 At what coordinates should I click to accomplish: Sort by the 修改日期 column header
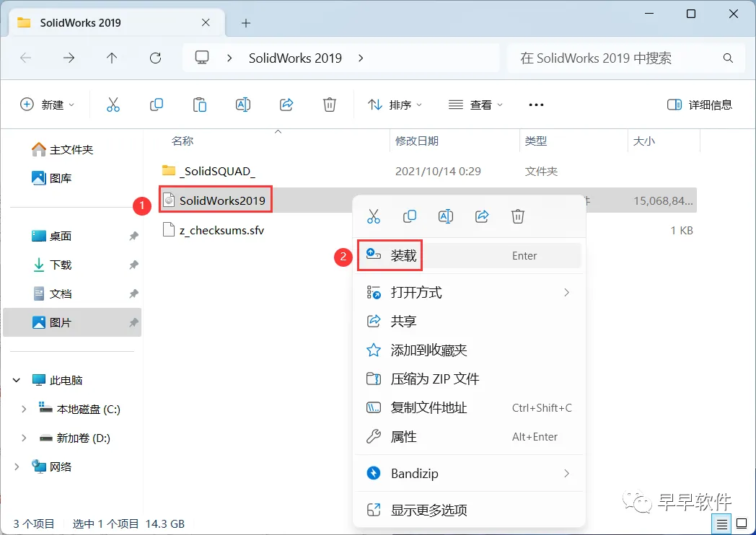[417, 141]
